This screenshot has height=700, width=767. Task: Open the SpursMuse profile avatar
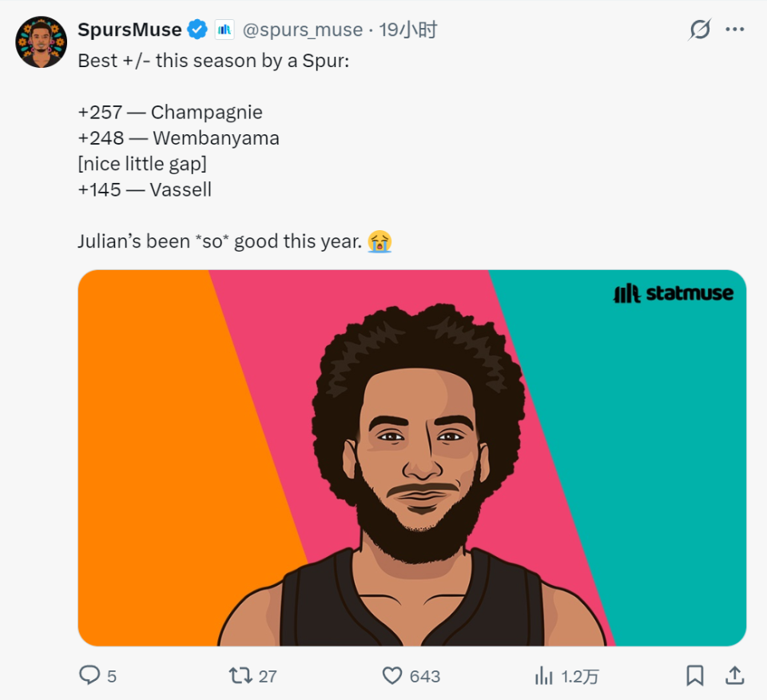[x=41, y=42]
